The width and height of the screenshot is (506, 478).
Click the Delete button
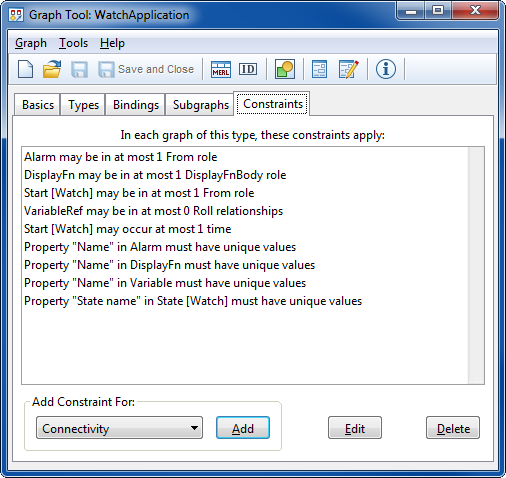(453, 428)
